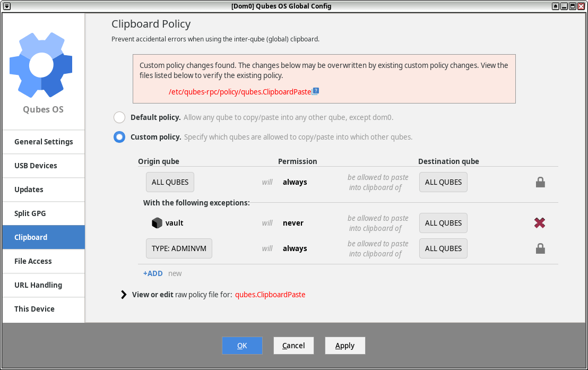The image size is (588, 370).
Task: Select the Custom policy radio button
Action: click(x=119, y=136)
